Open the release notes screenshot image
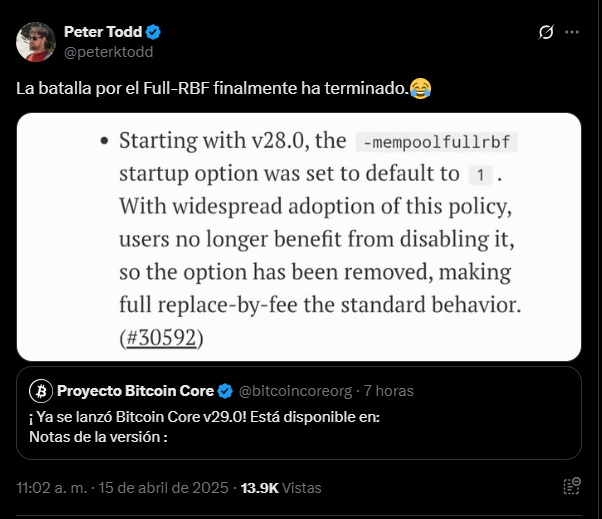This screenshot has height=519, width=602. 299,236
